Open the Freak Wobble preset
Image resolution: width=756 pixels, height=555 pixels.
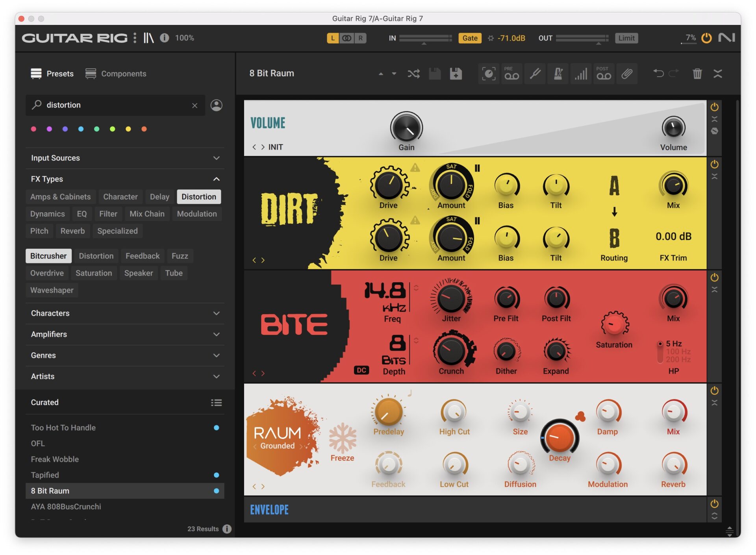tap(125, 459)
